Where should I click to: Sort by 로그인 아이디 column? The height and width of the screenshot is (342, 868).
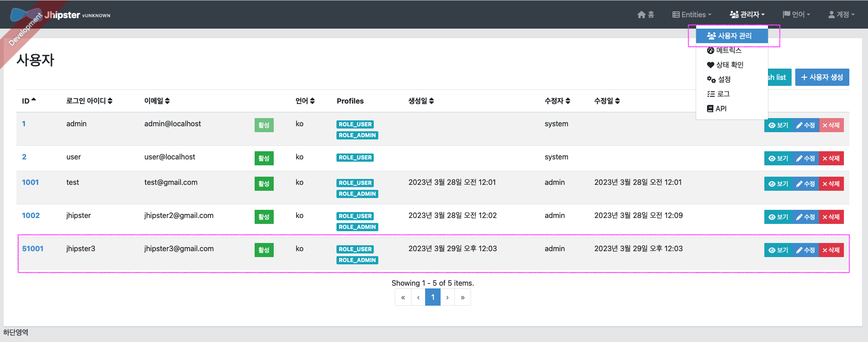pyautogui.click(x=89, y=101)
